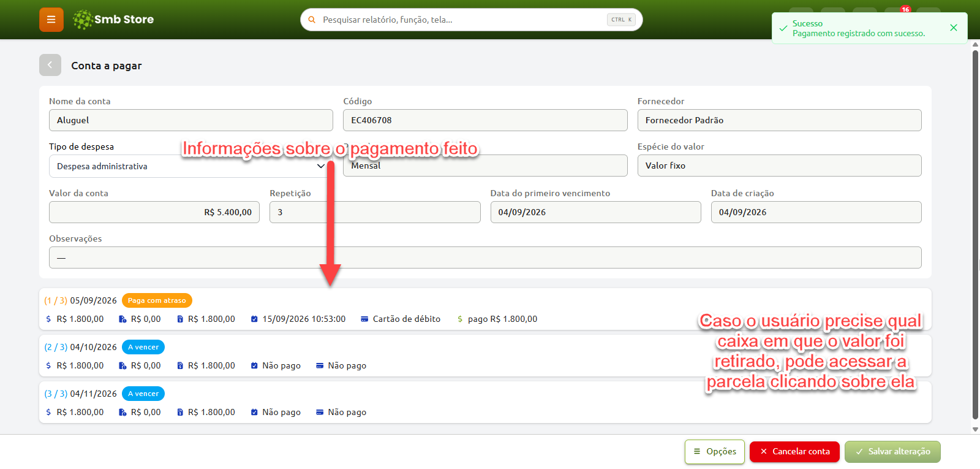
Task: Click the search magnifier icon
Action: 312,20
